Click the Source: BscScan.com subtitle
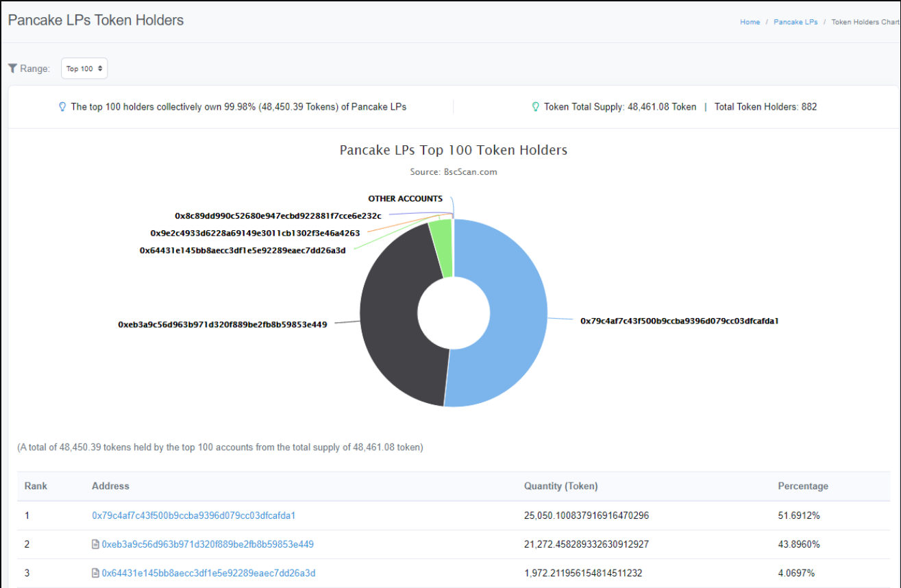This screenshot has height=588, width=901. pyautogui.click(x=454, y=172)
